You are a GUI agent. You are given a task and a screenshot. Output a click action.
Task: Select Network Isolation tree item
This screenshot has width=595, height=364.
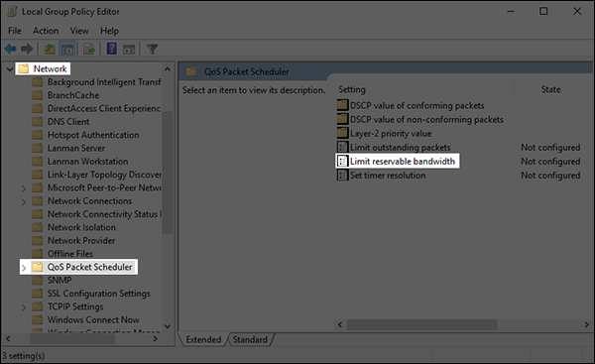point(81,227)
